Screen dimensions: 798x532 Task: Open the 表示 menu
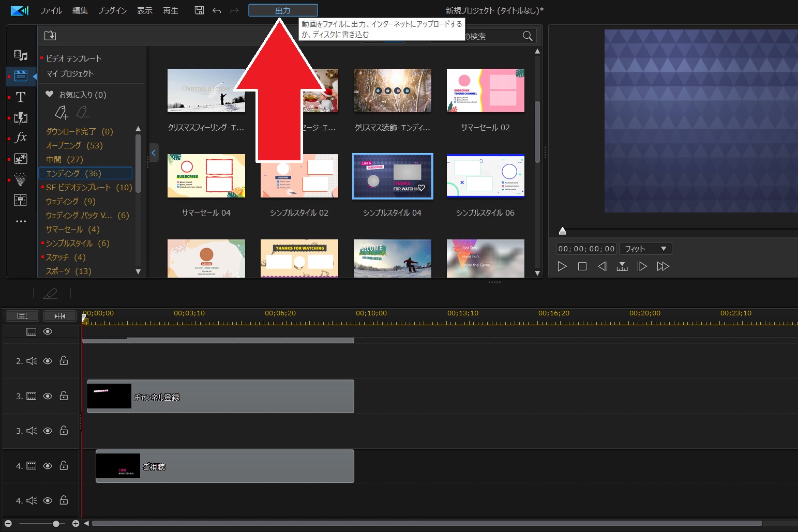145,10
